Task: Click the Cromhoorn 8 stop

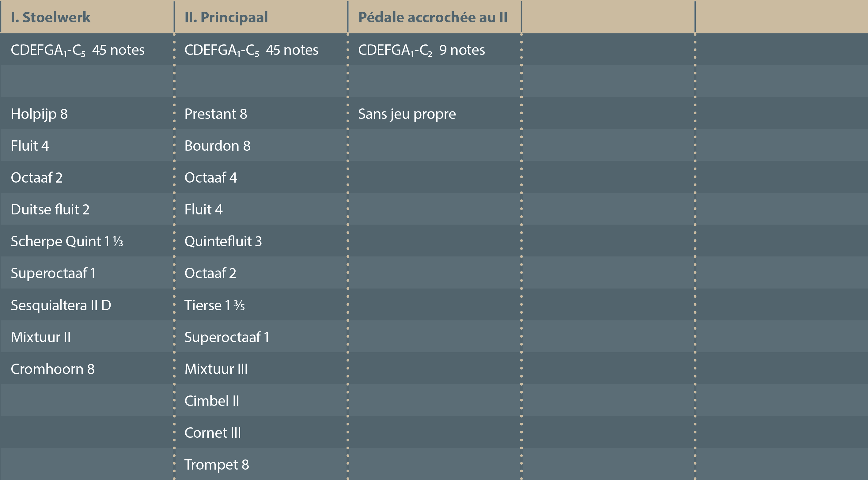Action: pos(53,369)
